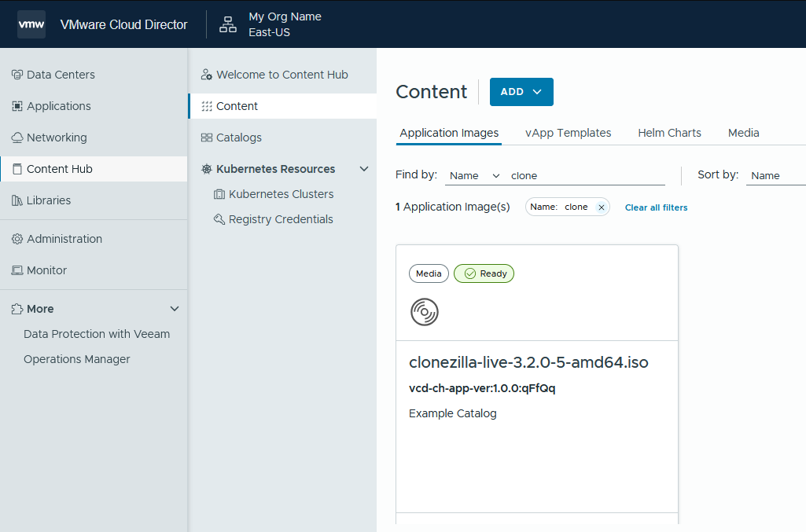Open Operations Manager
The image size is (806, 532).
(76, 359)
